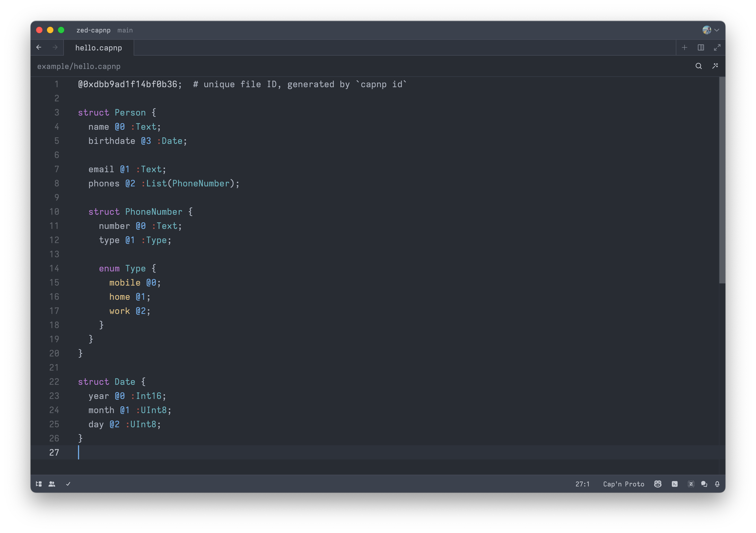756x533 pixels.
Task: Open user avatar menu dropdown
Action: [710, 30]
